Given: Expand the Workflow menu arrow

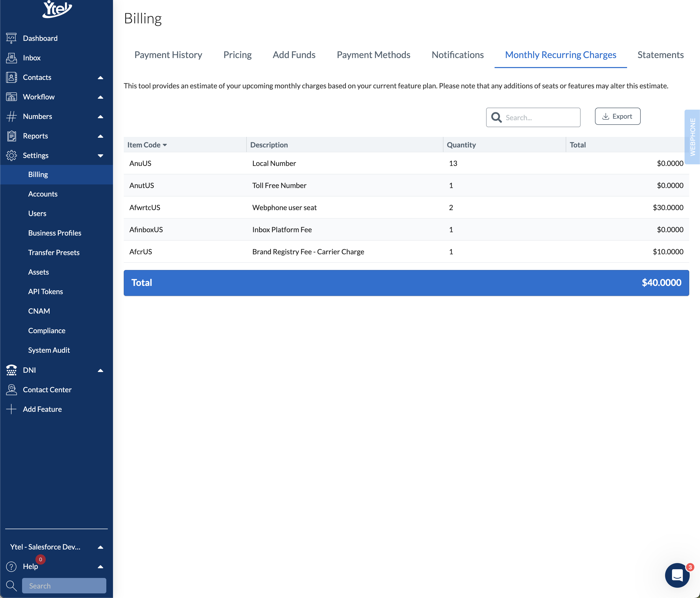Looking at the screenshot, I should tap(100, 97).
